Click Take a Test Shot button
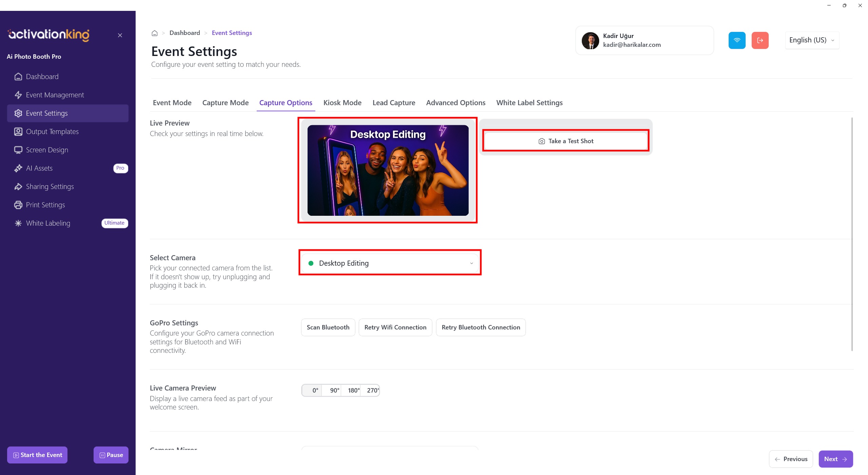 [566, 141]
